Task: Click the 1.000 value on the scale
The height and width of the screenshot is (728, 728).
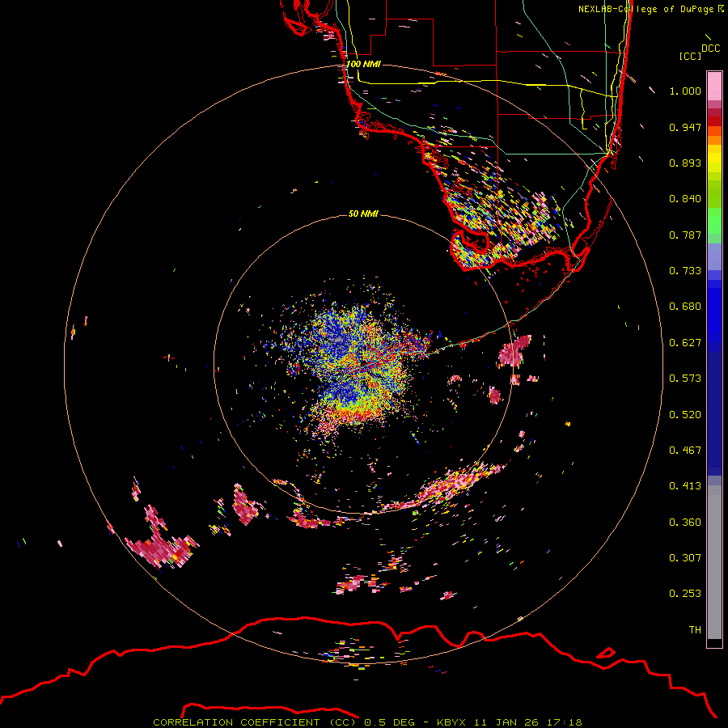Action: point(685,91)
